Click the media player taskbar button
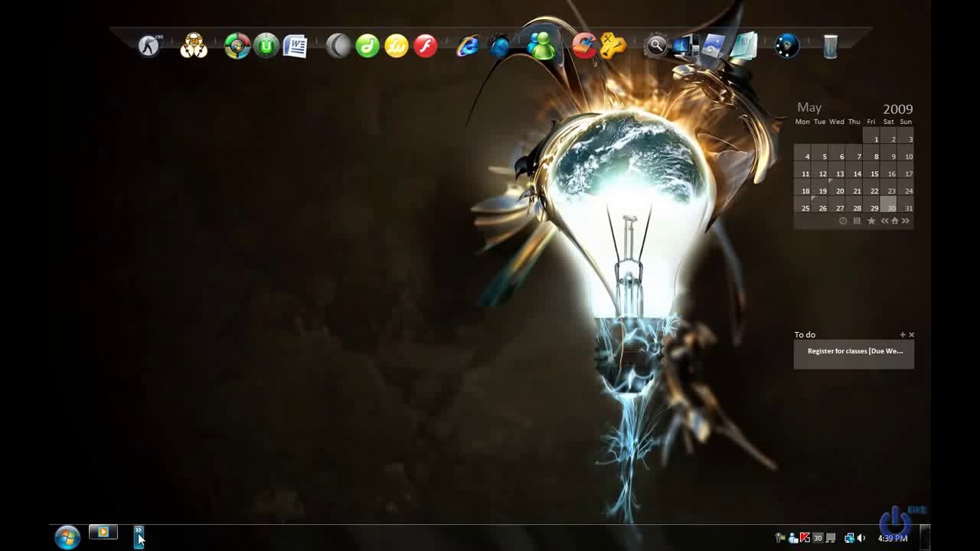This screenshot has width=980, height=551. click(x=103, y=532)
